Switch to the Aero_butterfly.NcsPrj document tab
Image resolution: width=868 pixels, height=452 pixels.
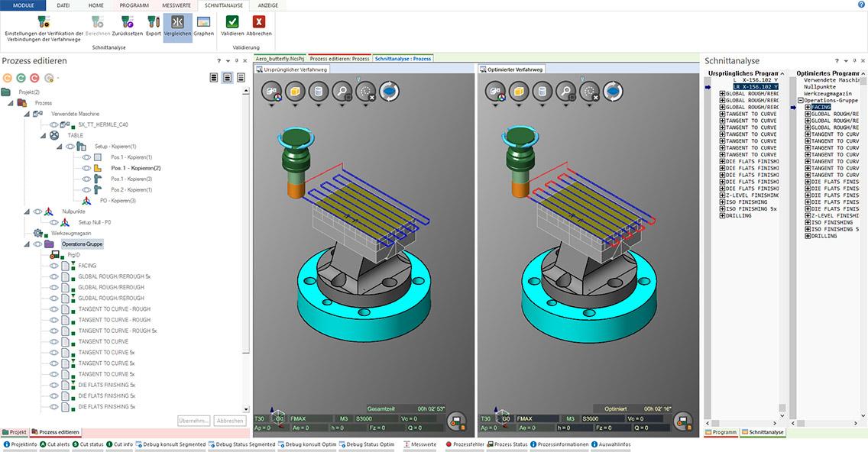[x=280, y=58]
